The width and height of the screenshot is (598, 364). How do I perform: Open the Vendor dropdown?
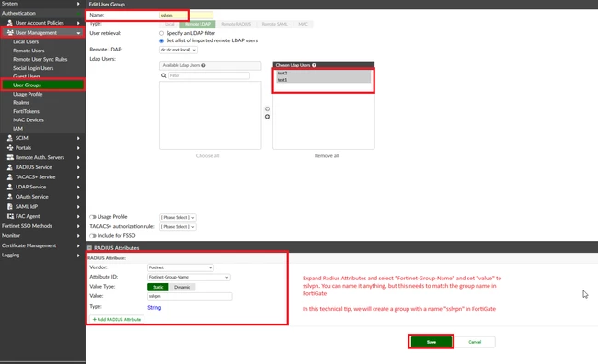pos(180,268)
